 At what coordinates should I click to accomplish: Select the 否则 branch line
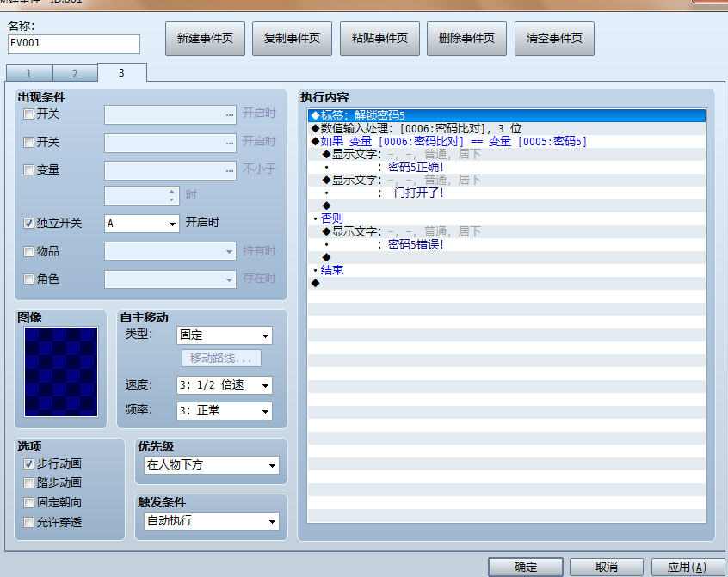[x=507, y=218]
